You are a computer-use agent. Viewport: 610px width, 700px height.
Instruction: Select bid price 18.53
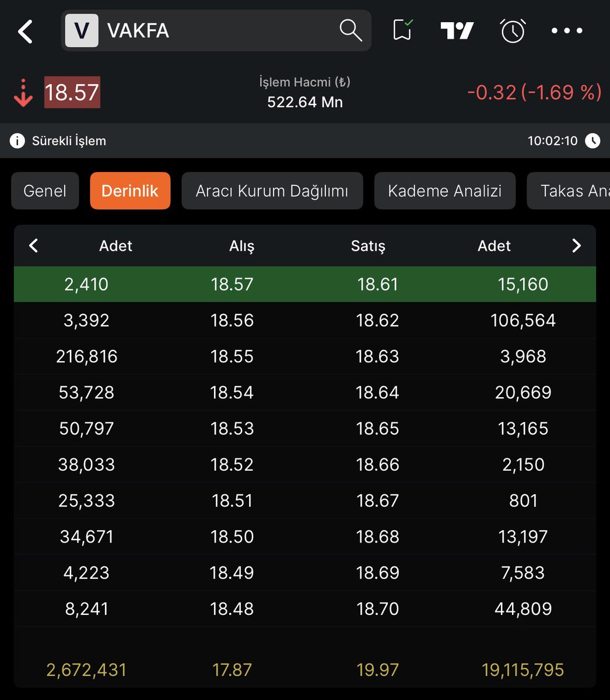pos(232,429)
